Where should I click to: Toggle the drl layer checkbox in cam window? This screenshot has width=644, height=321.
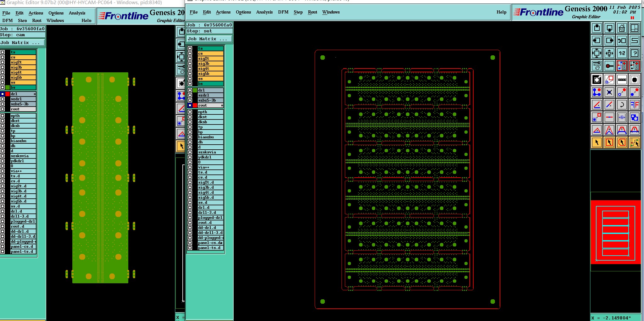(3, 94)
